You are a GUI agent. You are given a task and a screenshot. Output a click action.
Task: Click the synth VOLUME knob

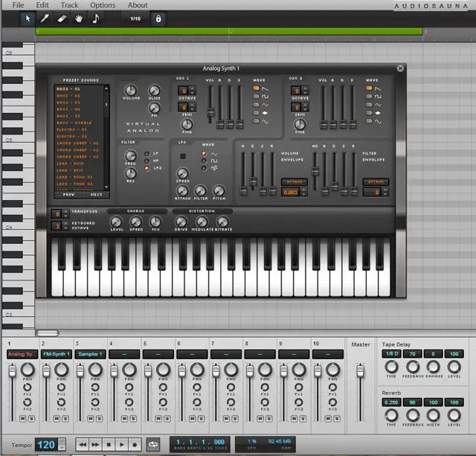[x=131, y=90]
